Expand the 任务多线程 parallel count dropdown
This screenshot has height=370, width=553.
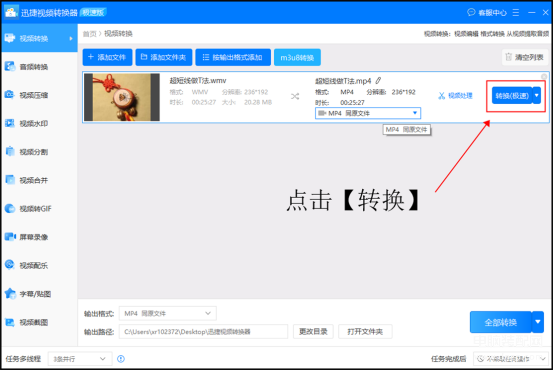pyautogui.click(x=80, y=359)
